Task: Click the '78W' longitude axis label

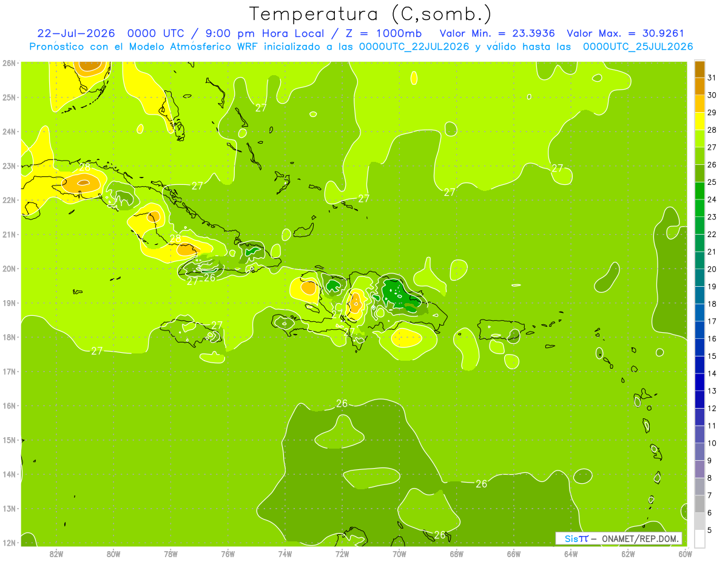Action: click(x=170, y=554)
